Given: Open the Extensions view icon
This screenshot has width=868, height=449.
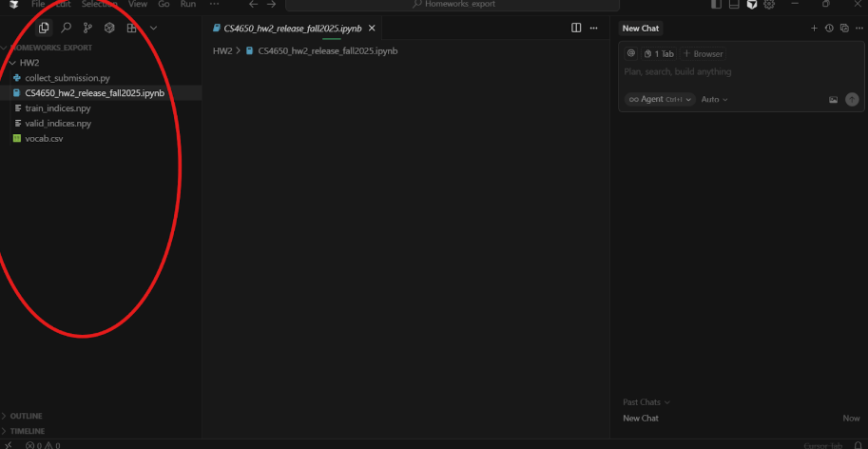Looking at the screenshot, I should [x=132, y=28].
